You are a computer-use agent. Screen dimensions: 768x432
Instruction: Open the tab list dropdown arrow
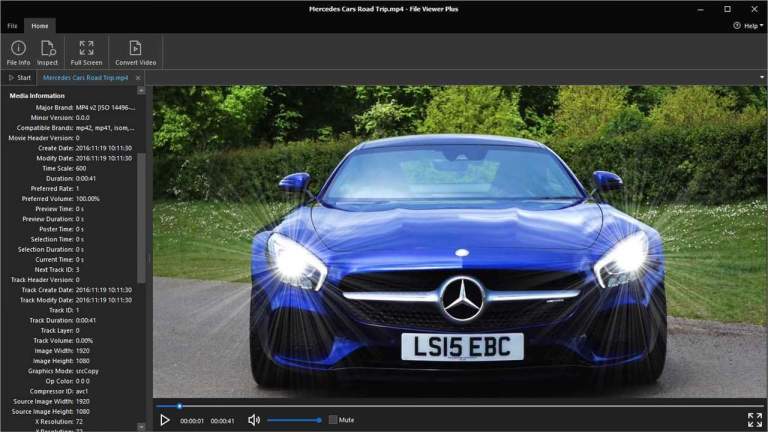762,77
